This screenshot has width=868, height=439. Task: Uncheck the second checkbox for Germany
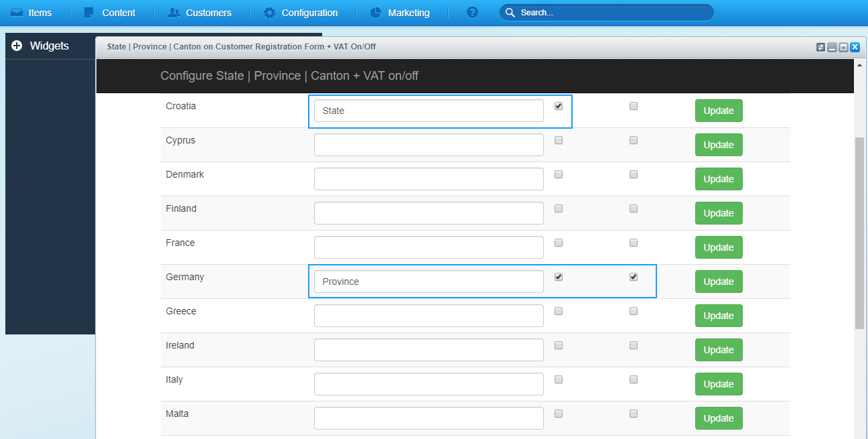click(x=634, y=277)
